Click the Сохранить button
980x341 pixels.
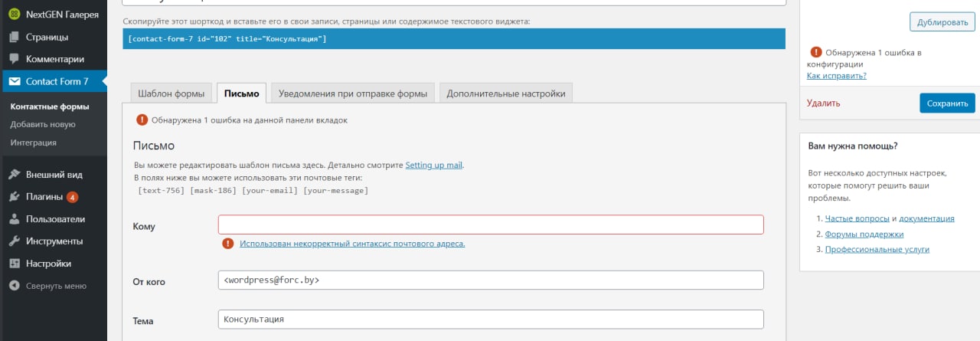click(947, 103)
